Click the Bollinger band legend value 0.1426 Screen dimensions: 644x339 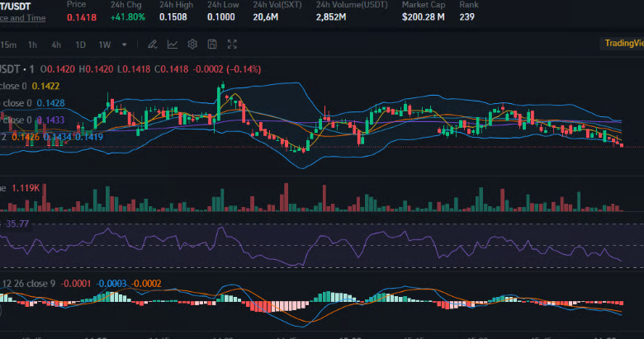(26, 137)
